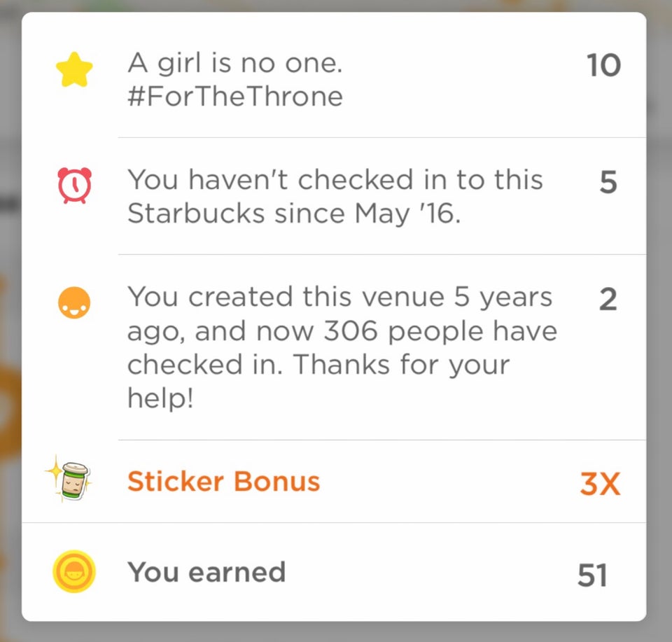
Task: Click the 10 points value
Action: click(604, 65)
